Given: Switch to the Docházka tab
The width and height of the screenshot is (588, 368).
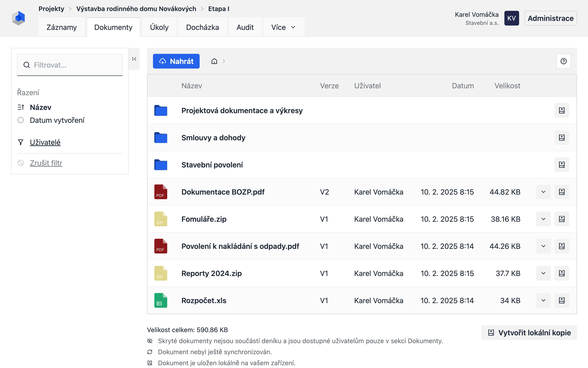Looking at the screenshot, I should 202,27.
